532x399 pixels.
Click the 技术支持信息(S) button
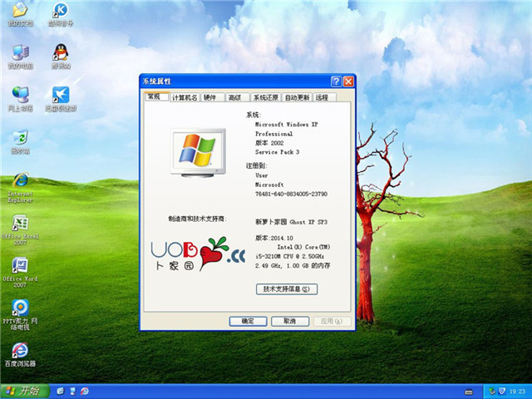pyautogui.click(x=287, y=289)
